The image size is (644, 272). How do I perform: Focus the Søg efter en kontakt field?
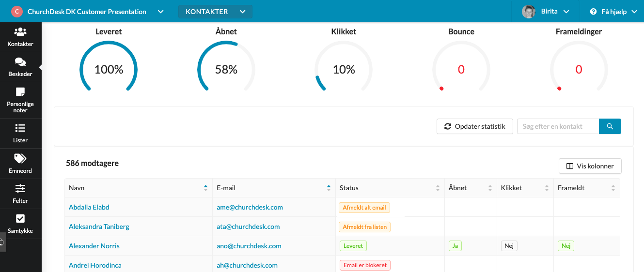point(558,126)
